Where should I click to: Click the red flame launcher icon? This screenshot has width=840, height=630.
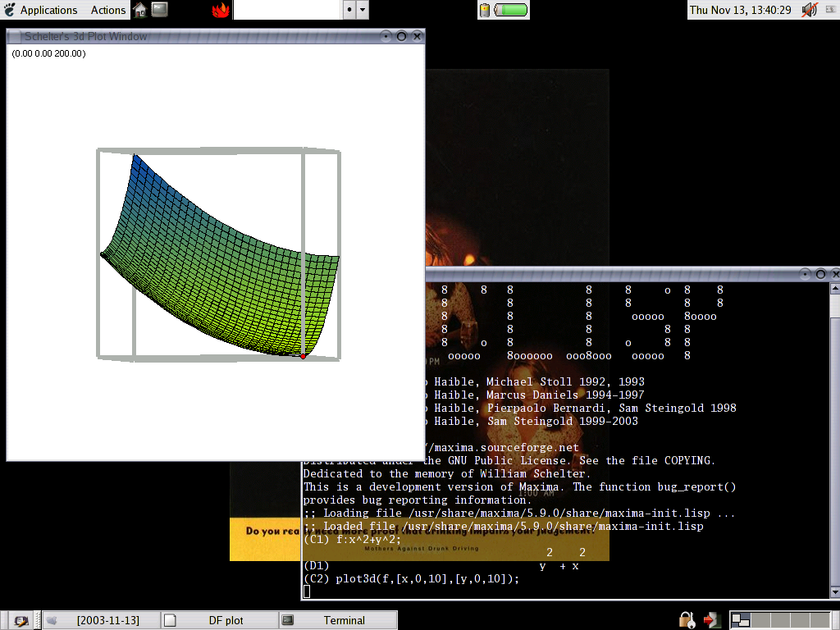(x=221, y=10)
